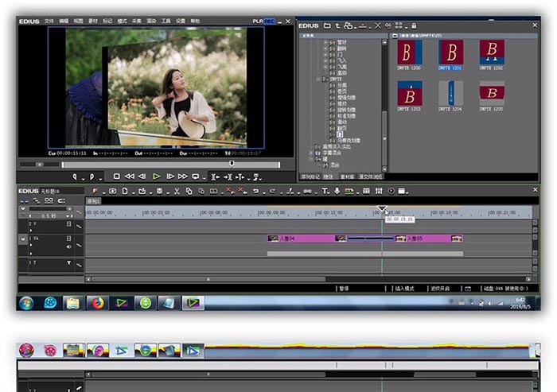Click the Set Out point icon
The width and height of the screenshot is (557, 392).
(x=92, y=177)
